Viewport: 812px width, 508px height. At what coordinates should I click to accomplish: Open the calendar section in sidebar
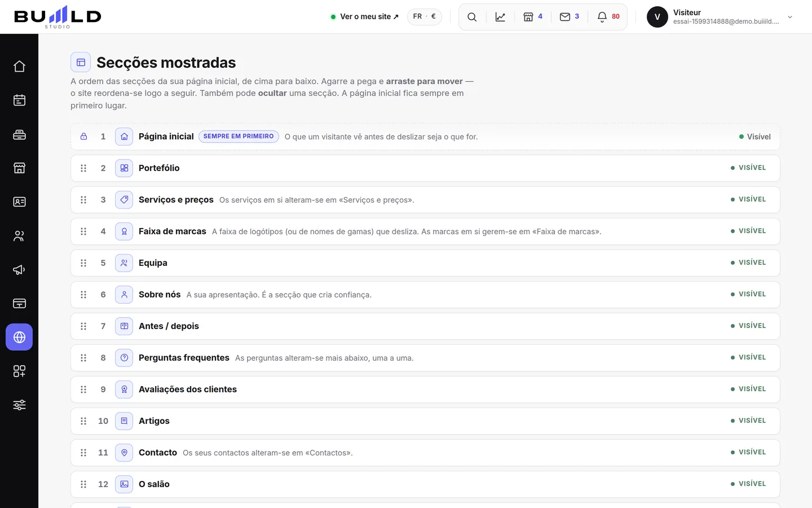coord(19,100)
